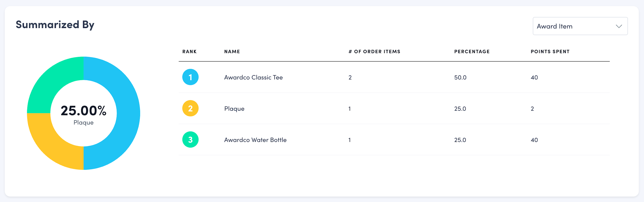644x202 pixels.
Task: Click the yellow rank 2 badge
Action: point(190,108)
